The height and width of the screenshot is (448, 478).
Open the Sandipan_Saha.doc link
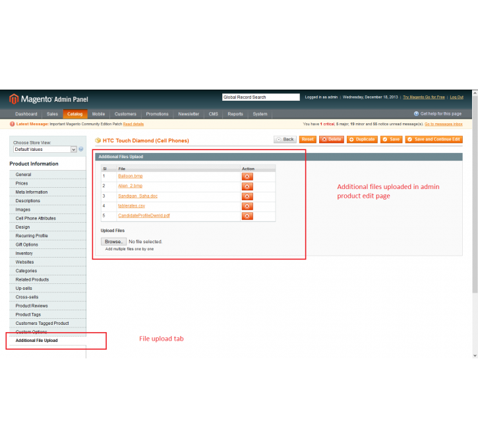138,196
